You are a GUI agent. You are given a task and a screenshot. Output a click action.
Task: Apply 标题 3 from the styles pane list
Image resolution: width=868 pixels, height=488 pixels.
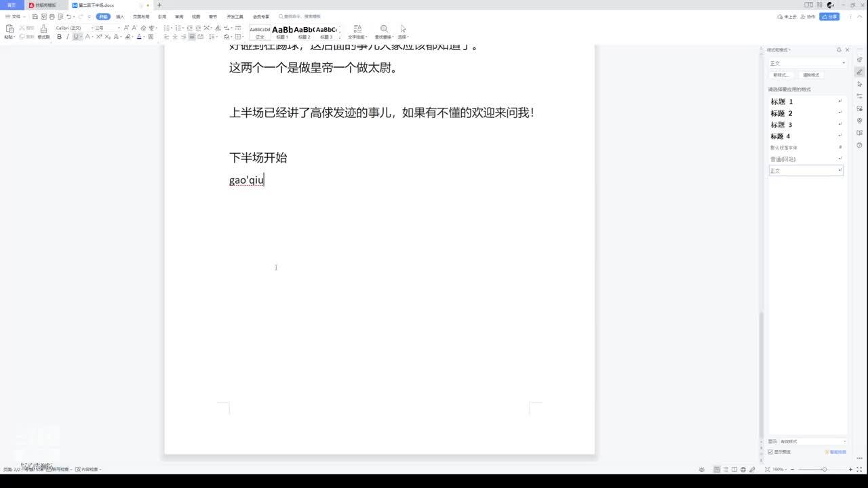[x=806, y=125]
